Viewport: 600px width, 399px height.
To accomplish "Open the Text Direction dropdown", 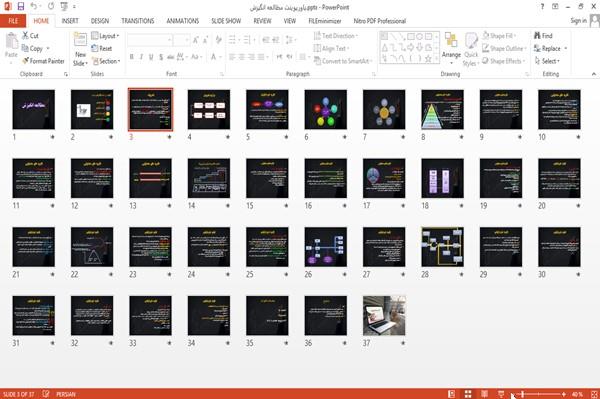I will pyautogui.click(x=336, y=36).
